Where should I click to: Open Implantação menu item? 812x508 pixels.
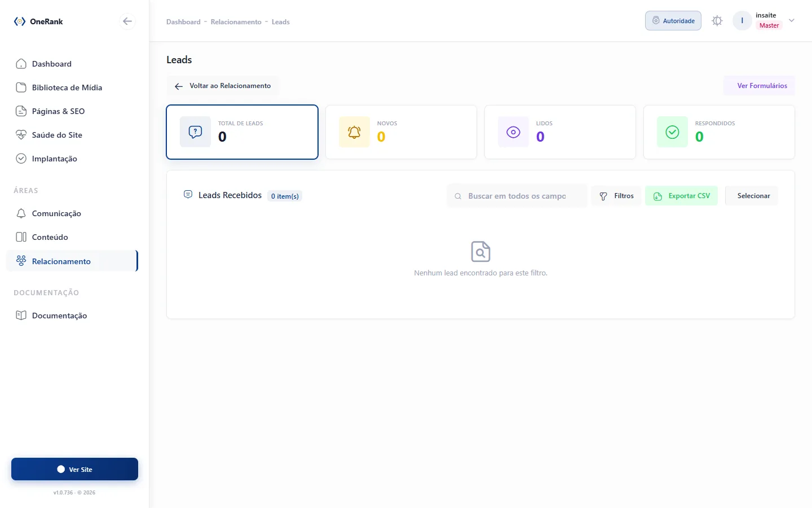coord(72,159)
